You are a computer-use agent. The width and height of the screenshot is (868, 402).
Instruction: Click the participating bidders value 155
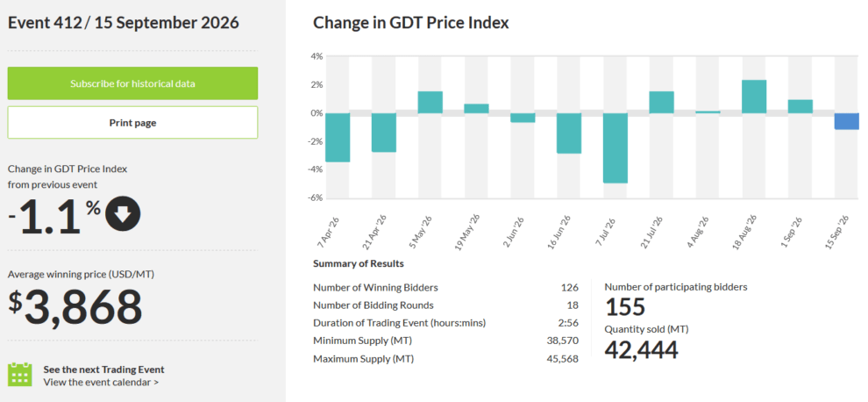click(625, 306)
